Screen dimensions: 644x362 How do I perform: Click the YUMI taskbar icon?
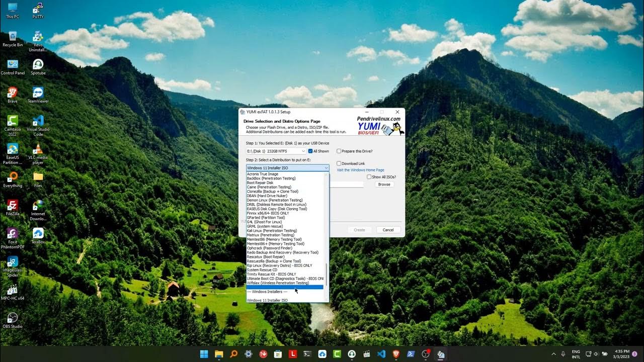point(440,354)
